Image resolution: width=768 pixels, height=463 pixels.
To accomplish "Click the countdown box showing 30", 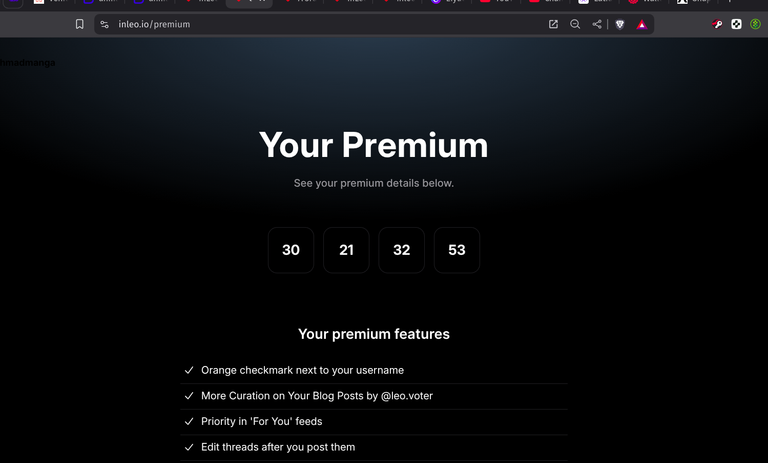I will click(291, 250).
